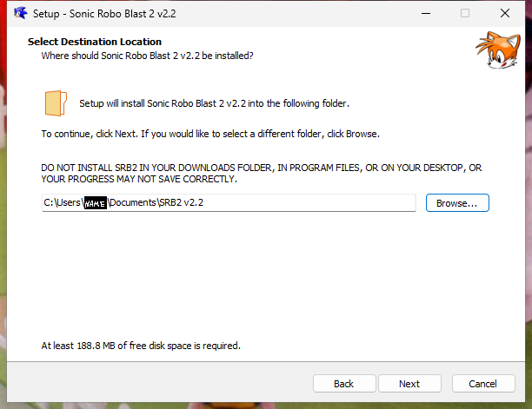Click the "Setup - Sonic Robo Blast 2 v2.2" title

(104, 14)
